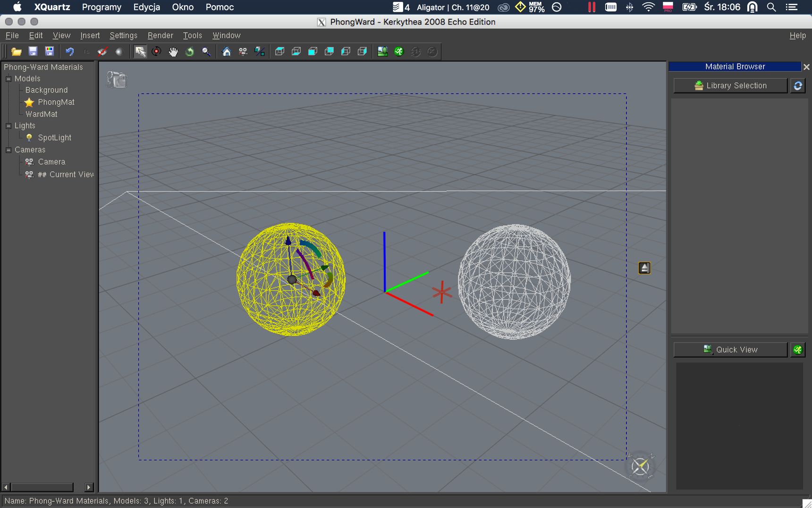Click the fifth cube view icon
This screenshot has width=812, height=508.
(346, 52)
